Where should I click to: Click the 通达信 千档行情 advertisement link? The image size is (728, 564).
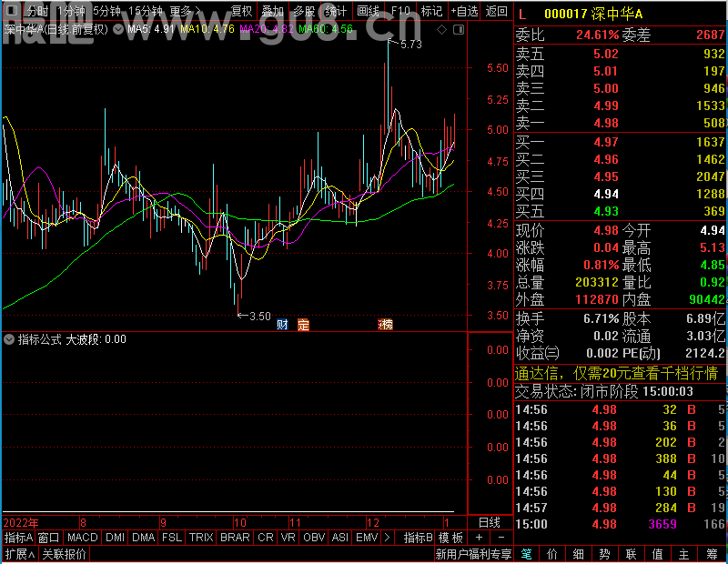coord(617,373)
